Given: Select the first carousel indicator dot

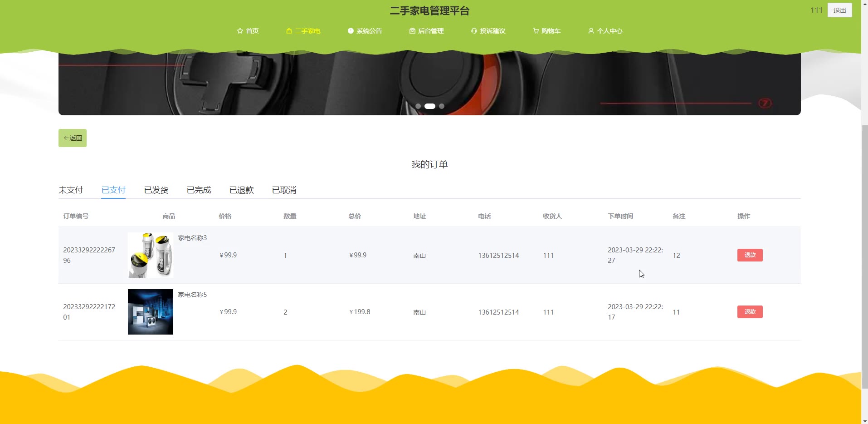Looking at the screenshot, I should pyautogui.click(x=418, y=106).
